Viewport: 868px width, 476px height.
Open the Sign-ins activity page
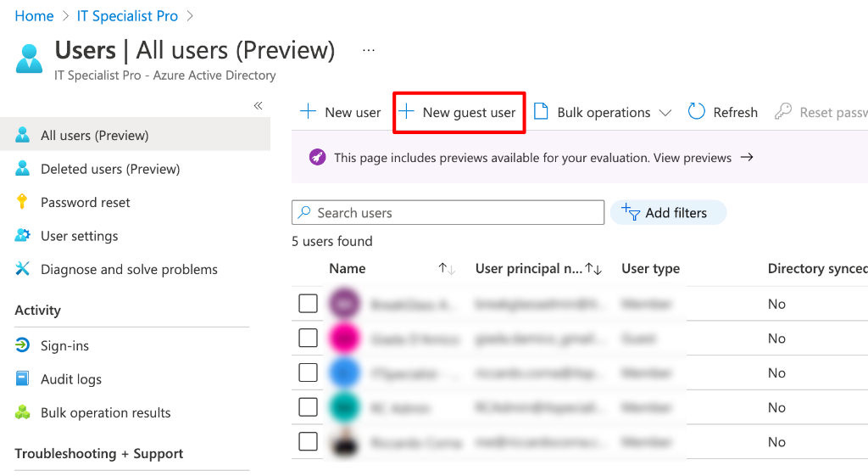tap(64, 346)
